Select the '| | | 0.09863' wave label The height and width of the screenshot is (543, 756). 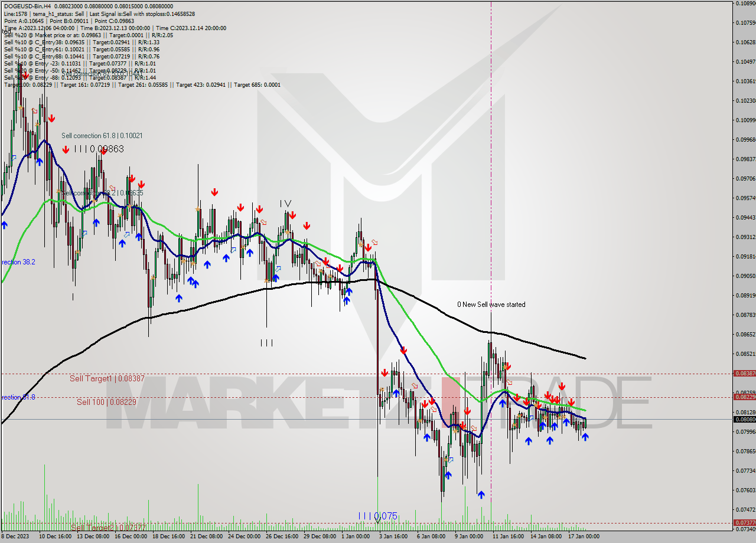[99, 149]
